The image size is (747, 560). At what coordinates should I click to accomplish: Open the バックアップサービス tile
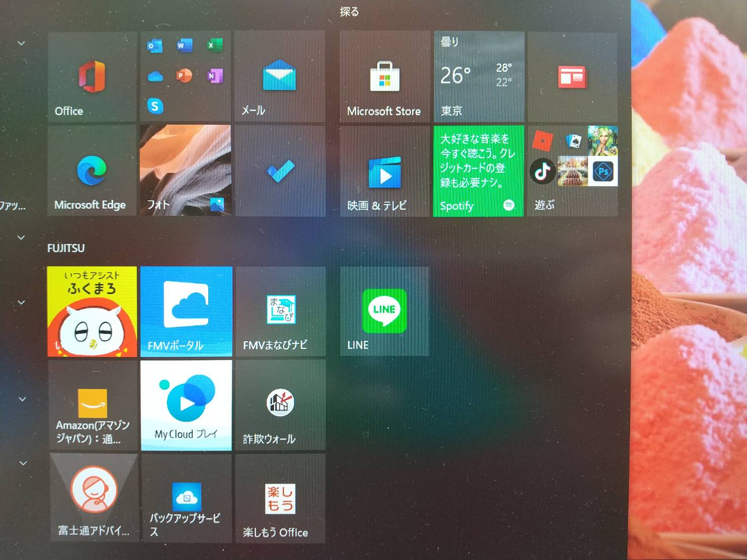187,498
